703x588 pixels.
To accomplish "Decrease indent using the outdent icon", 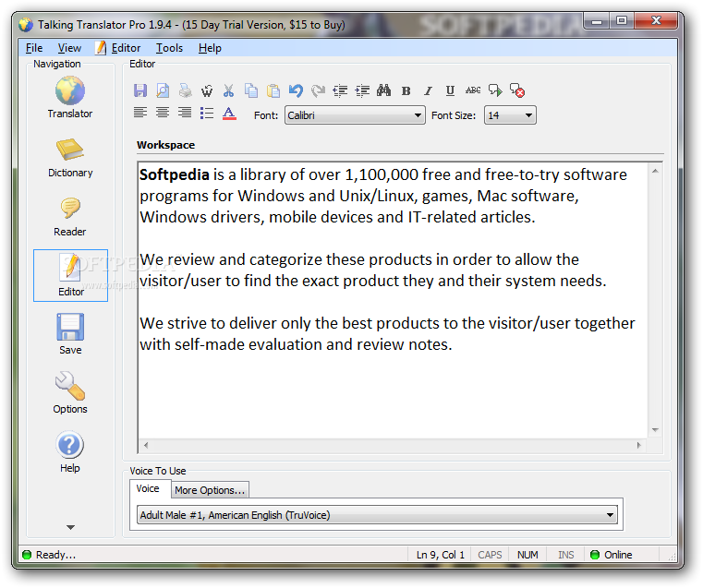I will point(340,90).
